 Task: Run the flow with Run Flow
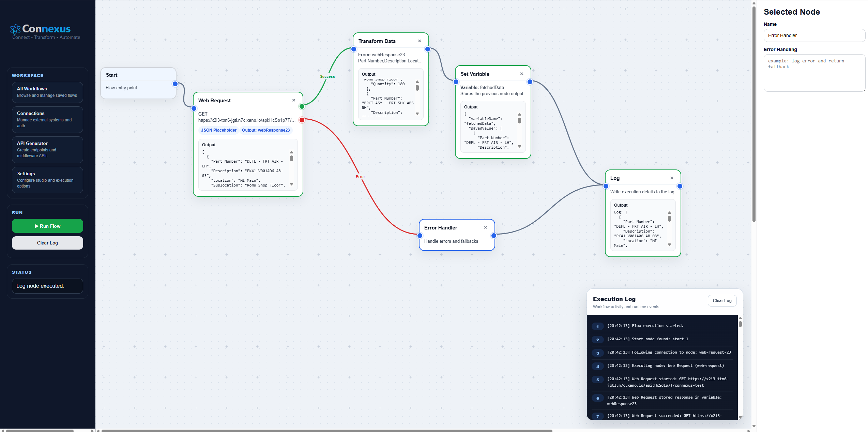(47, 226)
